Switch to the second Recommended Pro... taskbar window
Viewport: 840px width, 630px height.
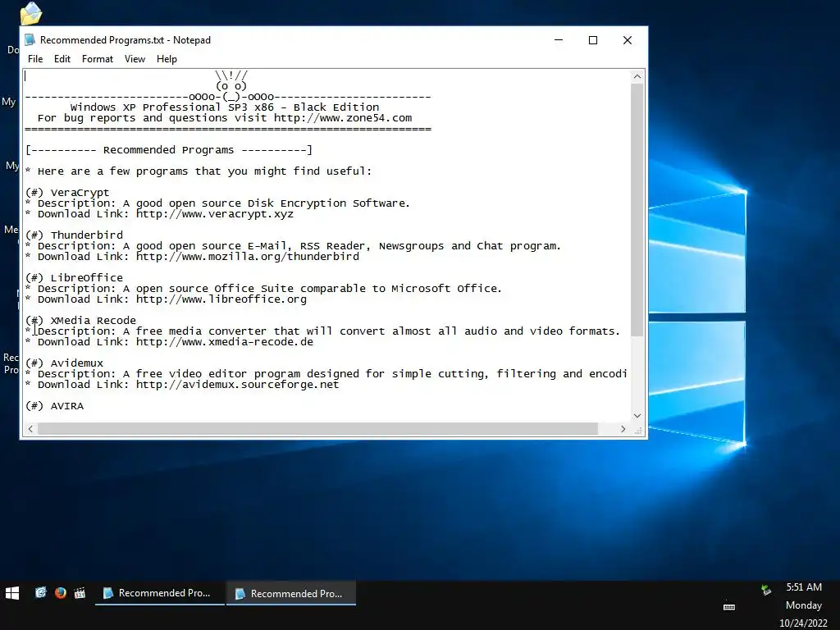click(x=291, y=593)
